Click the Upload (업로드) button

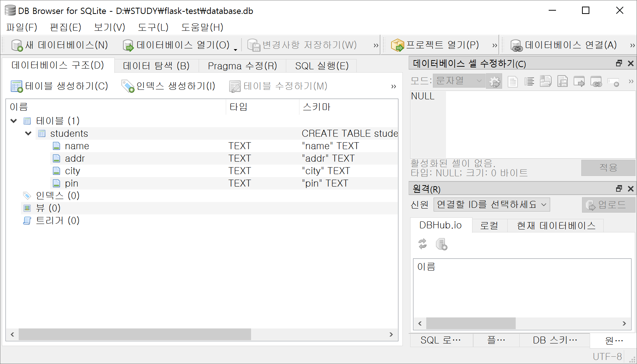tap(608, 205)
